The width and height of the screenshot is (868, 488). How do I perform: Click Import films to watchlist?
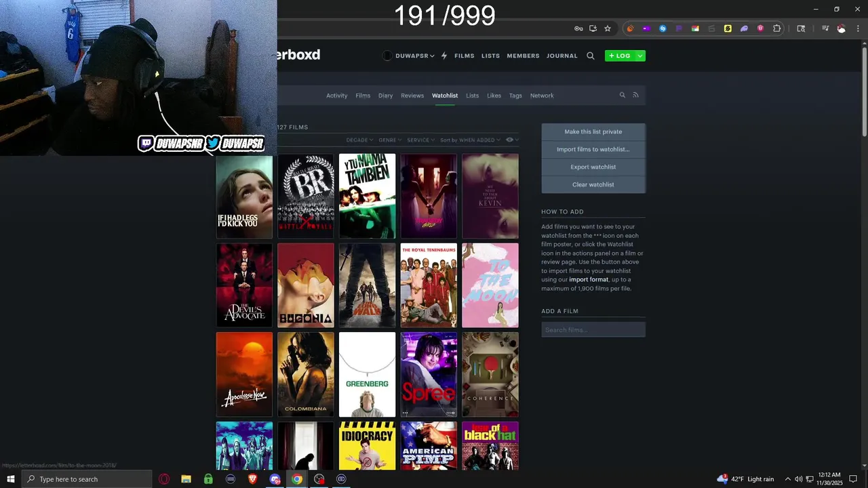click(x=593, y=150)
